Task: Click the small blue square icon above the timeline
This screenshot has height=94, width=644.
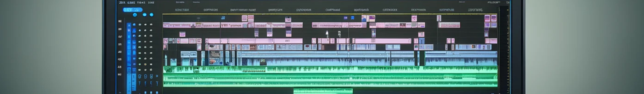Action: [353, 18]
